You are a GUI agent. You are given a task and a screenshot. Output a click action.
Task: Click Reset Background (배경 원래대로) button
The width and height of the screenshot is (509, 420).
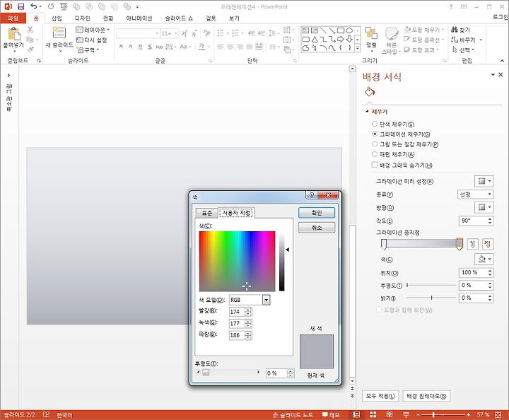[x=426, y=396]
